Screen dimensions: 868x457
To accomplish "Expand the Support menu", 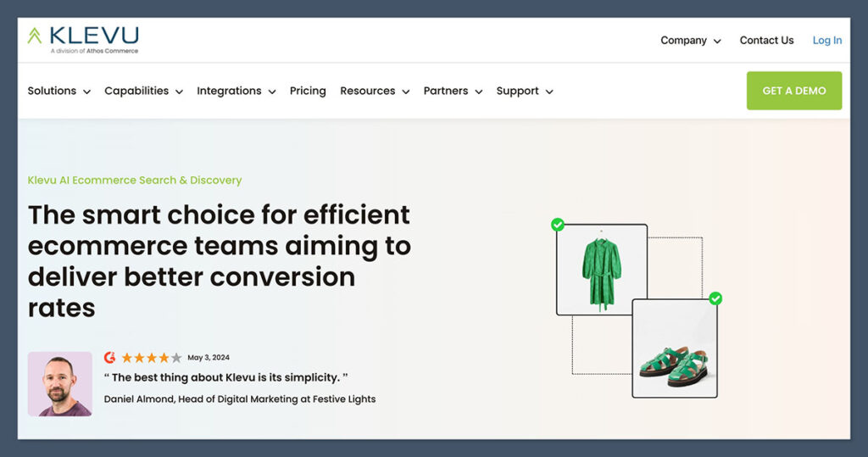I will (x=524, y=91).
